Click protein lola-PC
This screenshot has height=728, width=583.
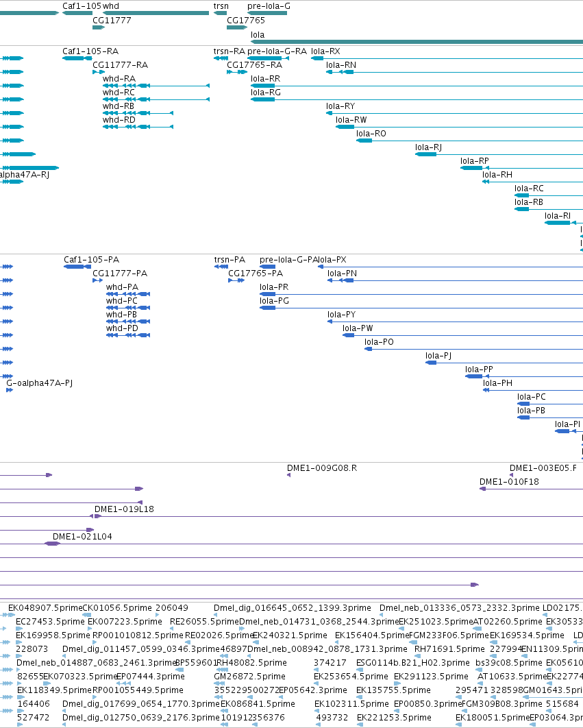pyautogui.click(x=532, y=396)
